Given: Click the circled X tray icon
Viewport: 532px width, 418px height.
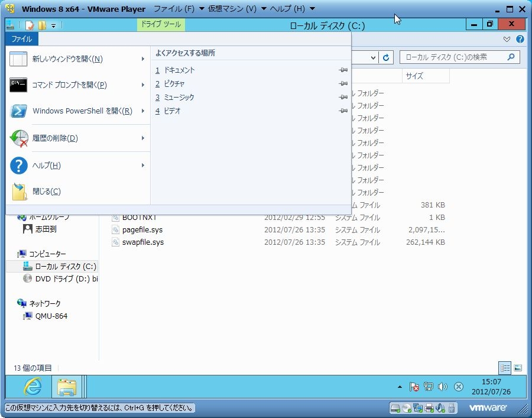Looking at the screenshot, I should click(458, 387).
